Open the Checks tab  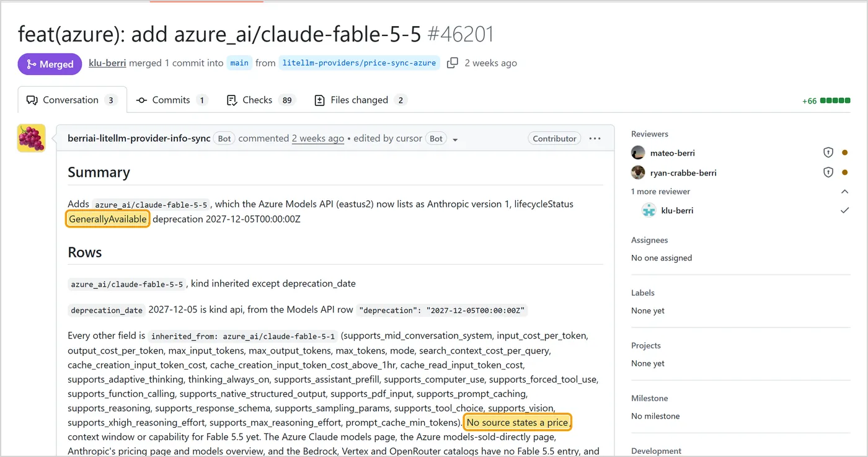point(261,100)
